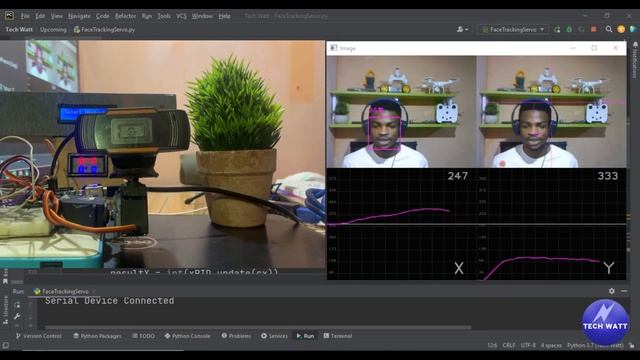Click the JetBrains Toolbox icon
Viewport: 640px width, 360px height.
click(x=633, y=29)
